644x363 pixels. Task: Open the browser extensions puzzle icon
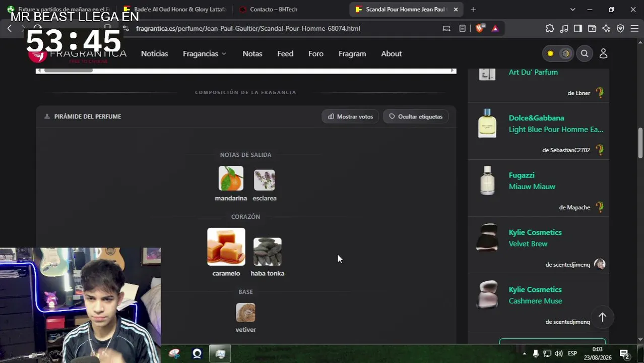click(550, 28)
